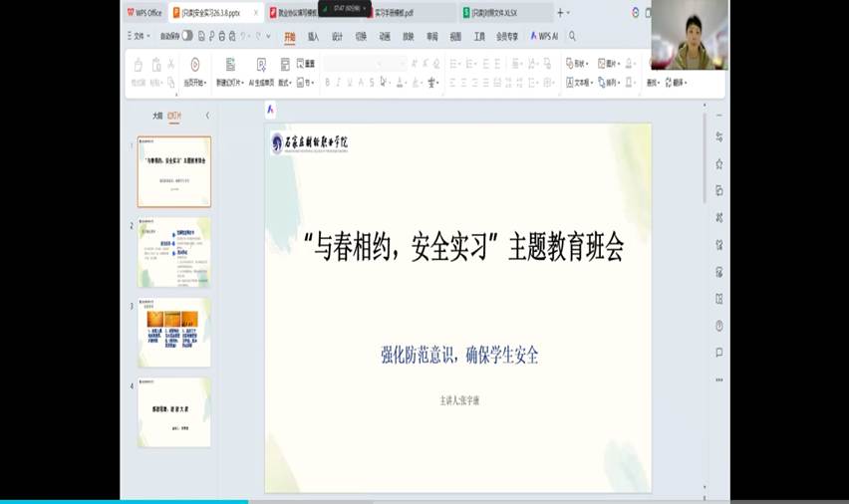
Task: Click the 主讲人 presenter text line
Action: point(459,400)
